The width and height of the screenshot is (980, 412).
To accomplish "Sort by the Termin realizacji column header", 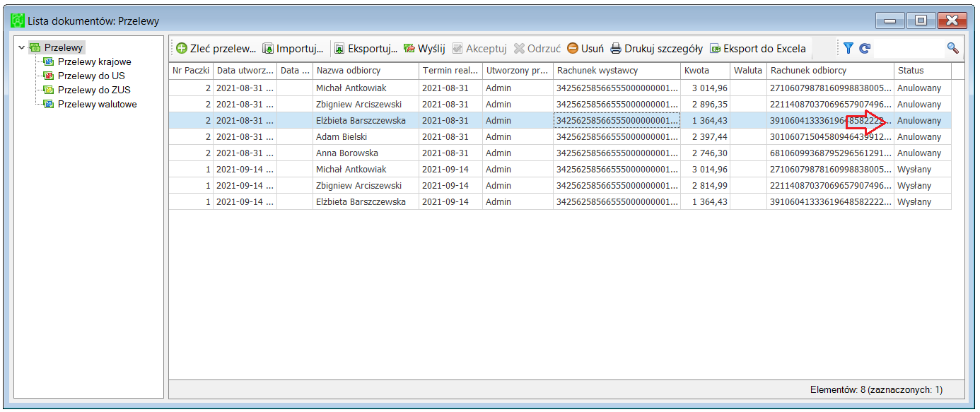I will pos(450,71).
